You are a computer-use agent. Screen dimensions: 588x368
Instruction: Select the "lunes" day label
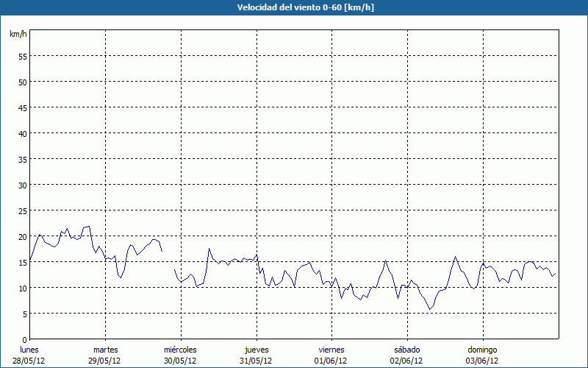click(x=29, y=350)
